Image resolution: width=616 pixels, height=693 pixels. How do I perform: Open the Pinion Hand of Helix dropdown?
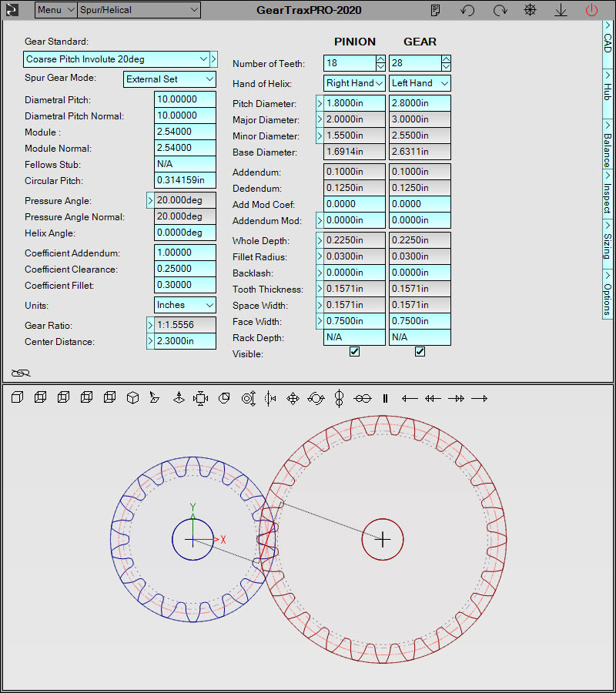coord(379,83)
